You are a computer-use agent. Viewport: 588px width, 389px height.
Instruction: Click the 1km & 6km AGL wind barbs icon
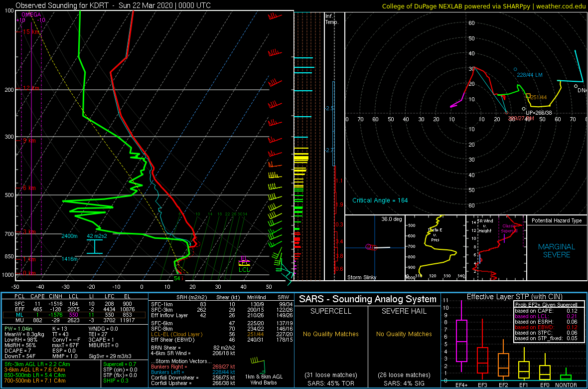[x=258, y=365]
